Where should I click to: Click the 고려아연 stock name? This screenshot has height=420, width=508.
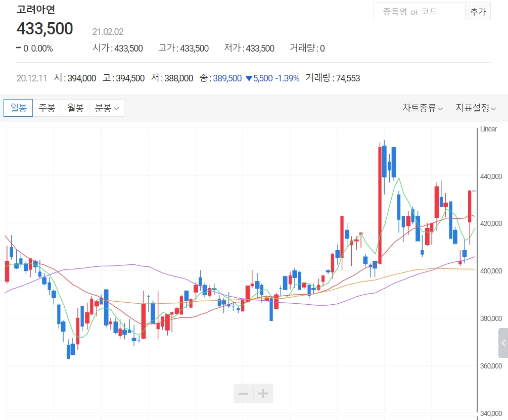pos(36,10)
